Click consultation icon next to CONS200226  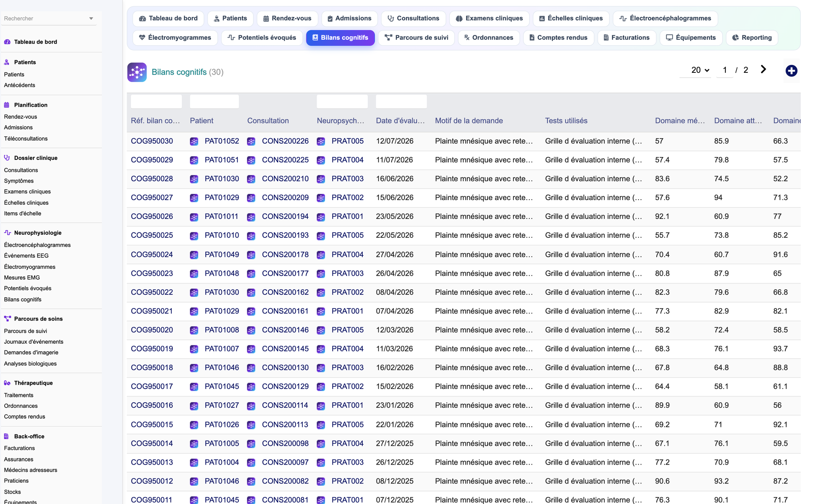251,141
